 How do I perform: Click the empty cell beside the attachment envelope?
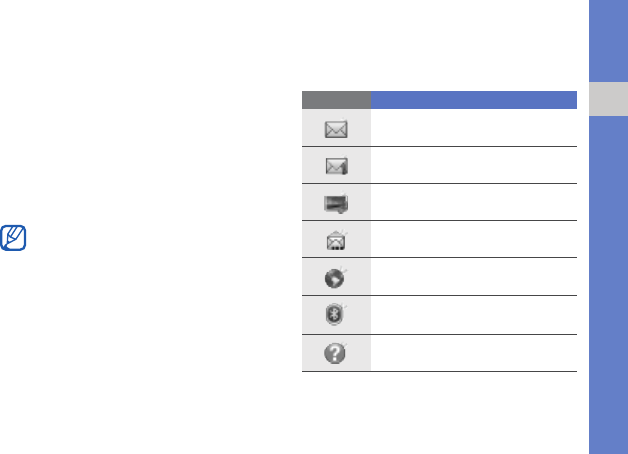[x=474, y=165]
